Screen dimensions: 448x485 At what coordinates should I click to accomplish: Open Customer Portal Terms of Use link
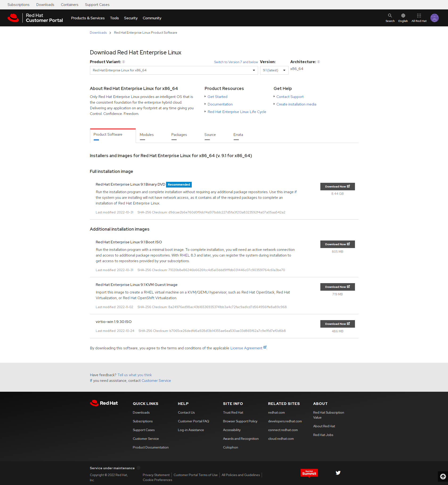coord(196,475)
